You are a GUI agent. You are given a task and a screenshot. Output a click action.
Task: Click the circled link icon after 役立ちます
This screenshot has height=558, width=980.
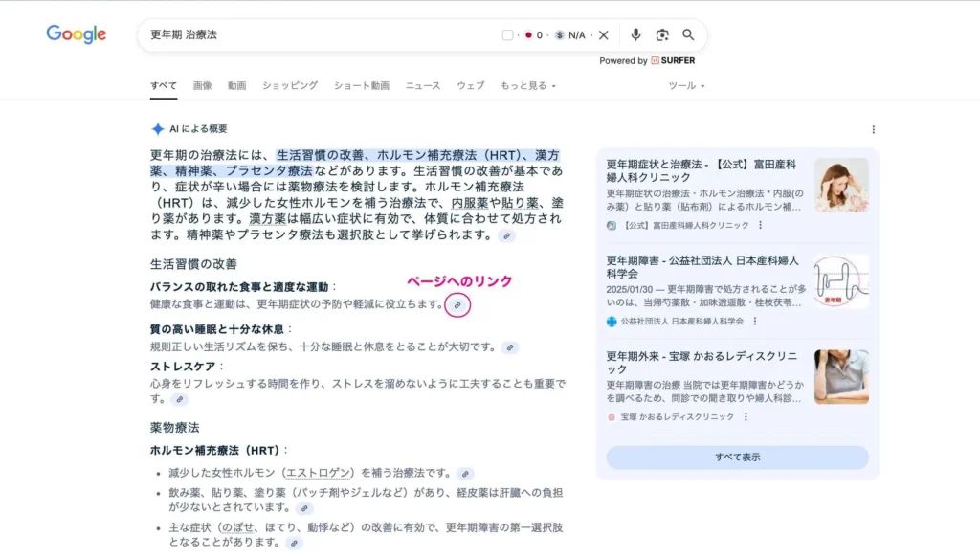pyautogui.click(x=458, y=304)
